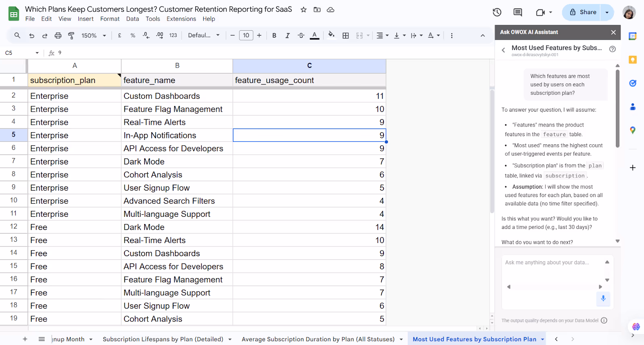Start voice input microphone
The image size is (644, 345).
[x=603, y=299]
